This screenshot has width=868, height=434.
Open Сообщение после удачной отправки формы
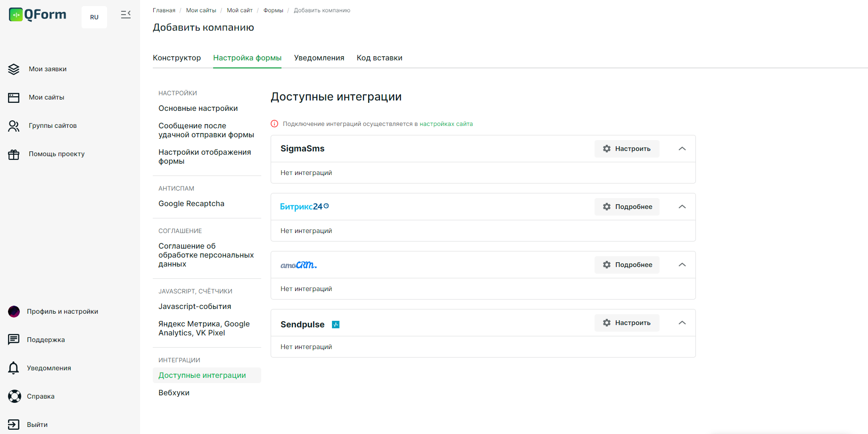pos(207,130)
